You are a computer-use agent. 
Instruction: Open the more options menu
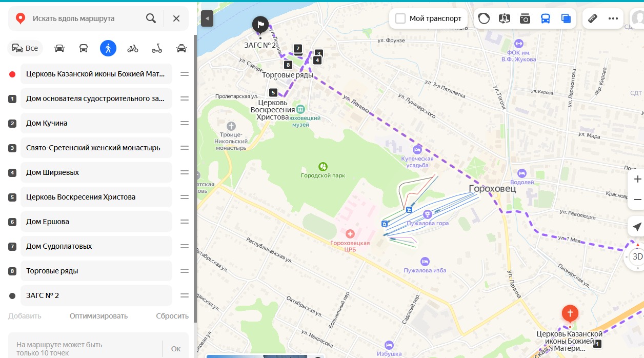[613, 18]
